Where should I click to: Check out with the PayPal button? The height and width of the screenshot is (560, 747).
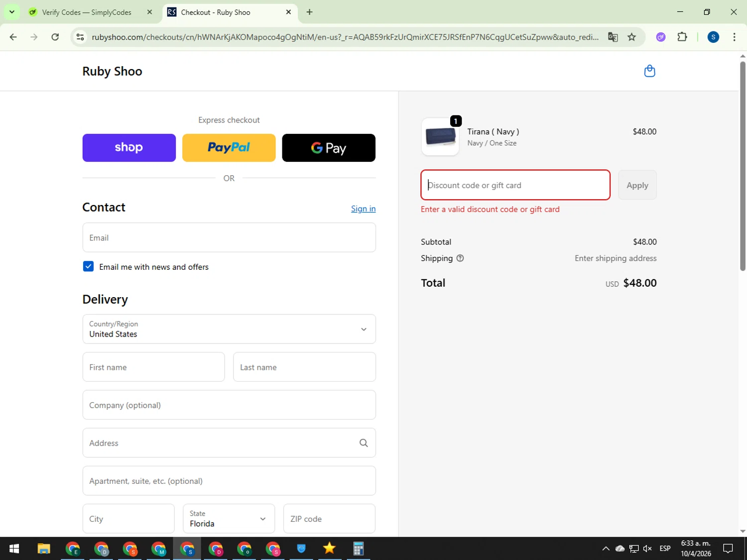(229, 148)
